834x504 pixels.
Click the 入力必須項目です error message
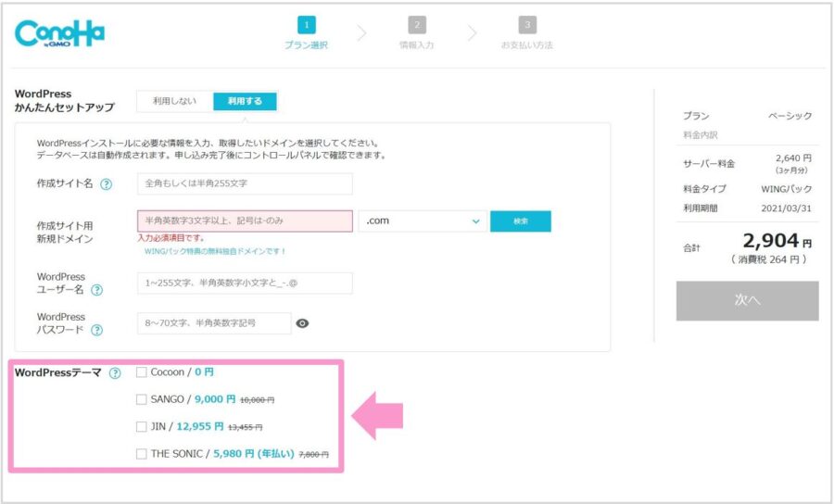point(171,238)
